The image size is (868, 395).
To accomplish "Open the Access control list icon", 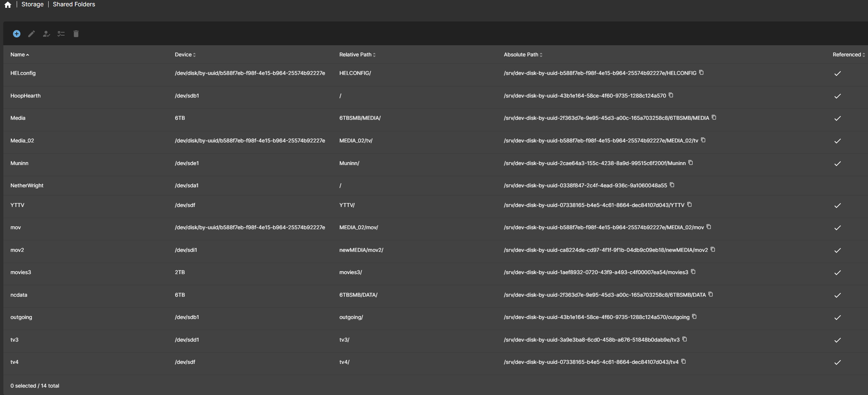I will tap(61, 34).
